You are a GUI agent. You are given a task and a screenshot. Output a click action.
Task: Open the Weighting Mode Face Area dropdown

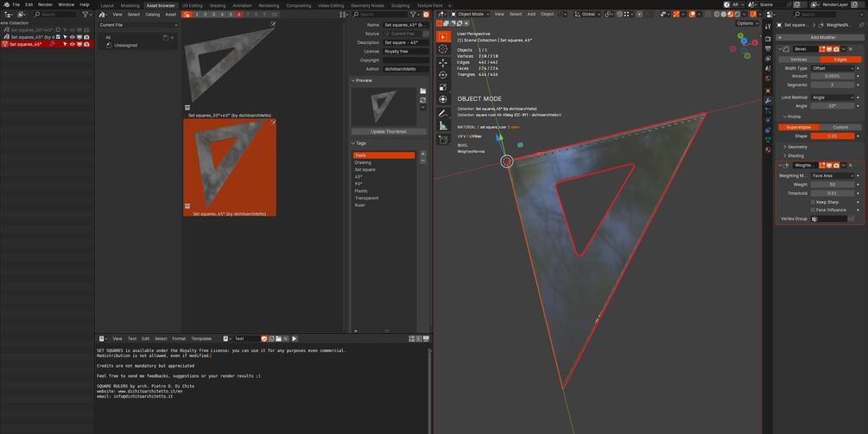(x=832, y=176)
